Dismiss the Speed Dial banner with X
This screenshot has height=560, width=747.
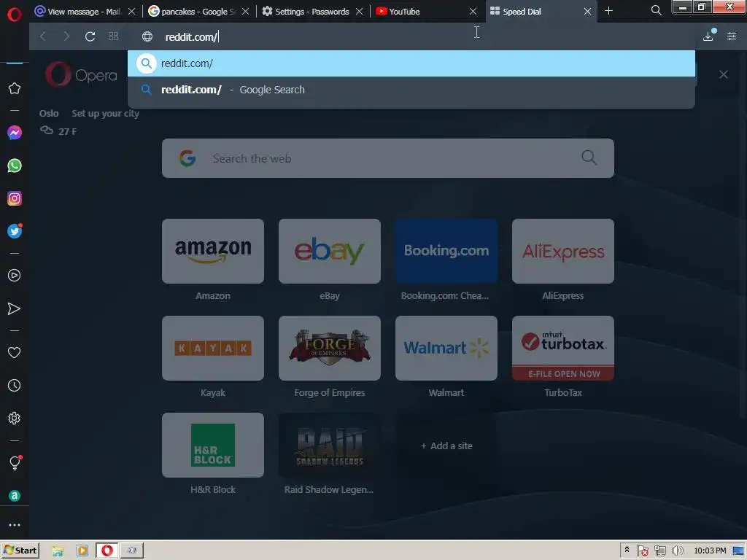pyautogui.click(x=723, y=74)
